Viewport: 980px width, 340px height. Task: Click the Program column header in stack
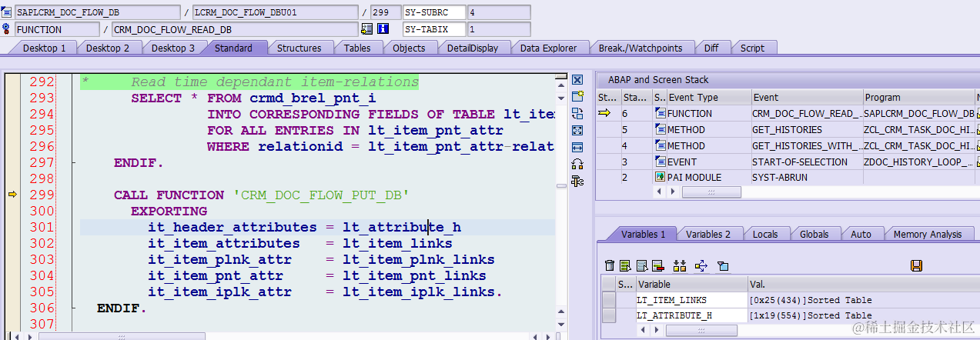pos(918,97)
